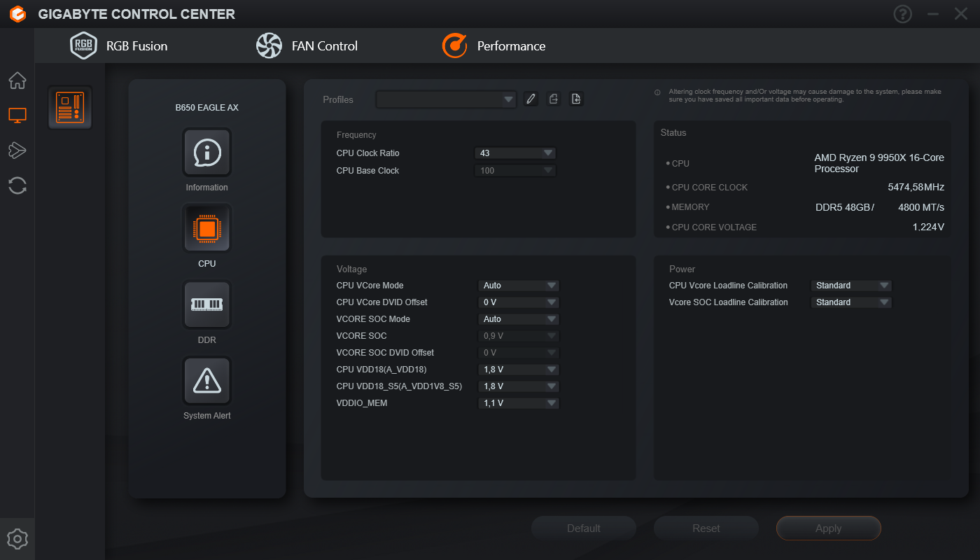This screenshot has width=980, height=560.
Task: Open the CPU Clock Ratio dropdown
Action: tap(515, 153)
